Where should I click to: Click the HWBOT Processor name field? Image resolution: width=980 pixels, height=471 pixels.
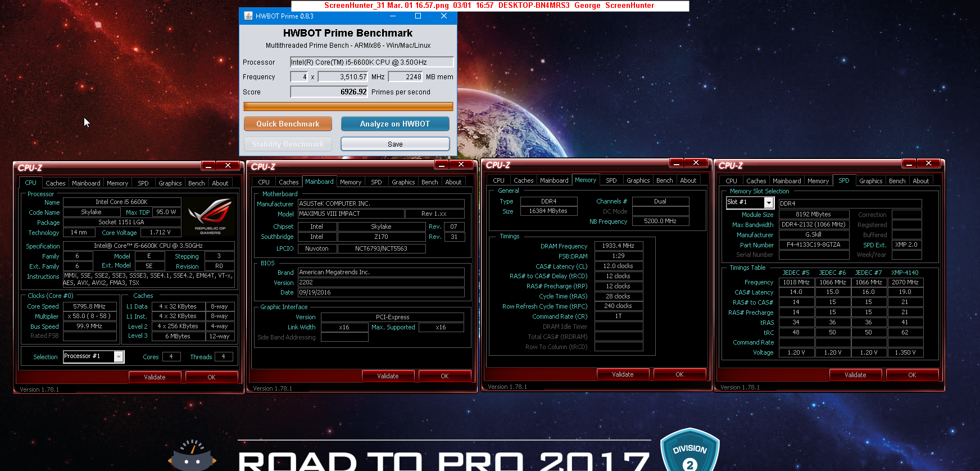(372, 62)
